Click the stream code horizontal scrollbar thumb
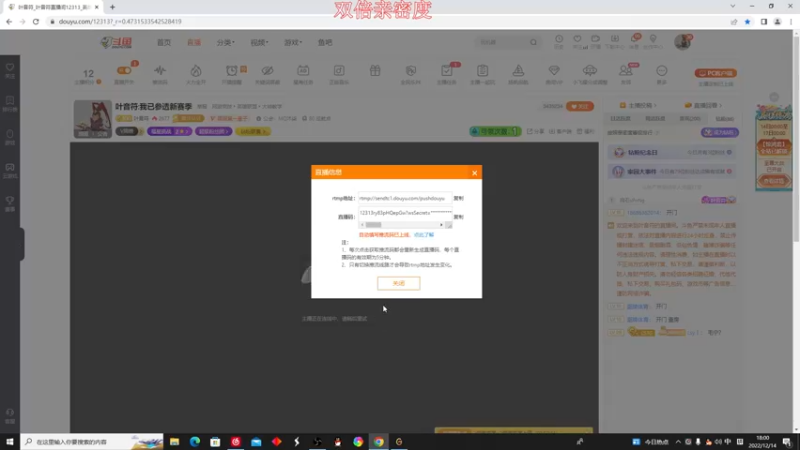The width and height of the screenshot is (800, 450). (373, 225)
